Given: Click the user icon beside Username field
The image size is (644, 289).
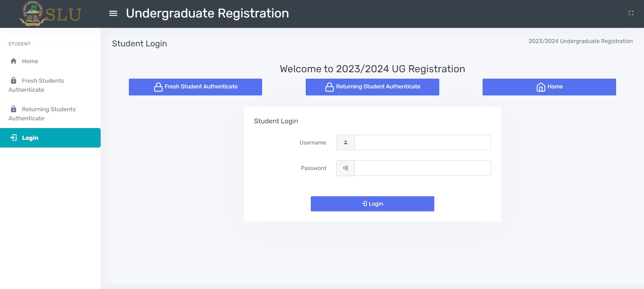Looking at the screenshot, I should pos(345,142).
